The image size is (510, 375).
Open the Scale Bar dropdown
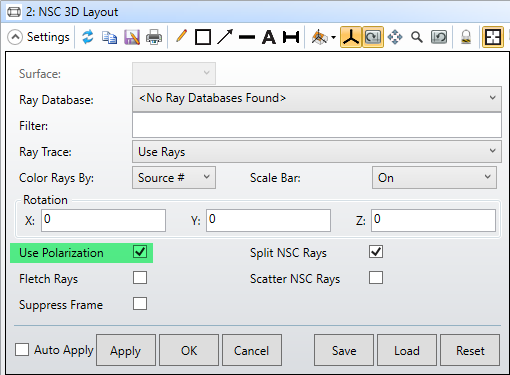434,178
